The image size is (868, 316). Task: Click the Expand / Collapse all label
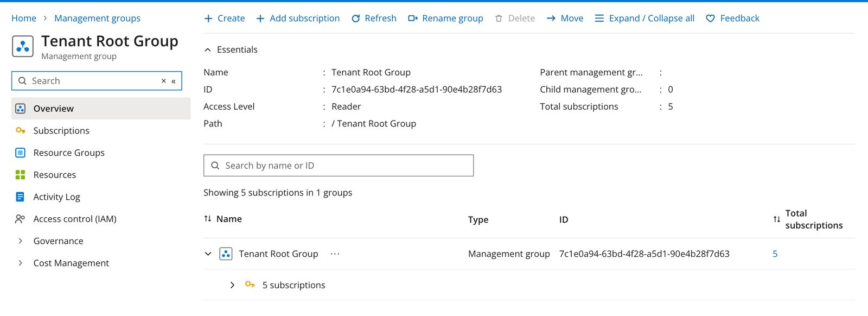click(x=652, y=18)
